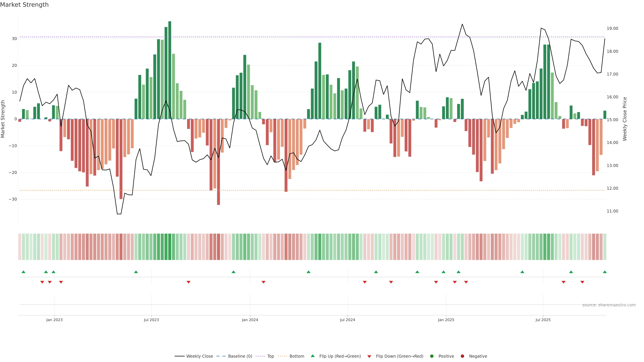This screenshot has width=644, height=362.
Task: Click the 30 tick on the left axis
Action: coord(14,39)
